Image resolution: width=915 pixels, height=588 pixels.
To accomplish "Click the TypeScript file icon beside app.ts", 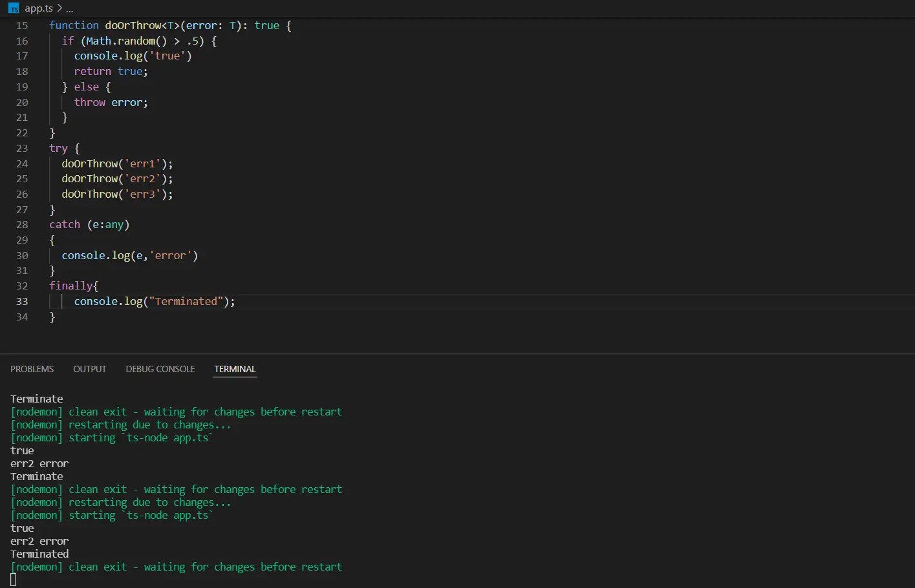I will 14,8.
